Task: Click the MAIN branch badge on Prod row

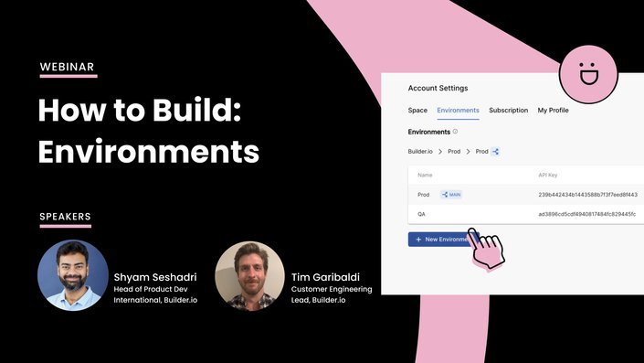Action: pyautogui.click(x=451, y=195)
